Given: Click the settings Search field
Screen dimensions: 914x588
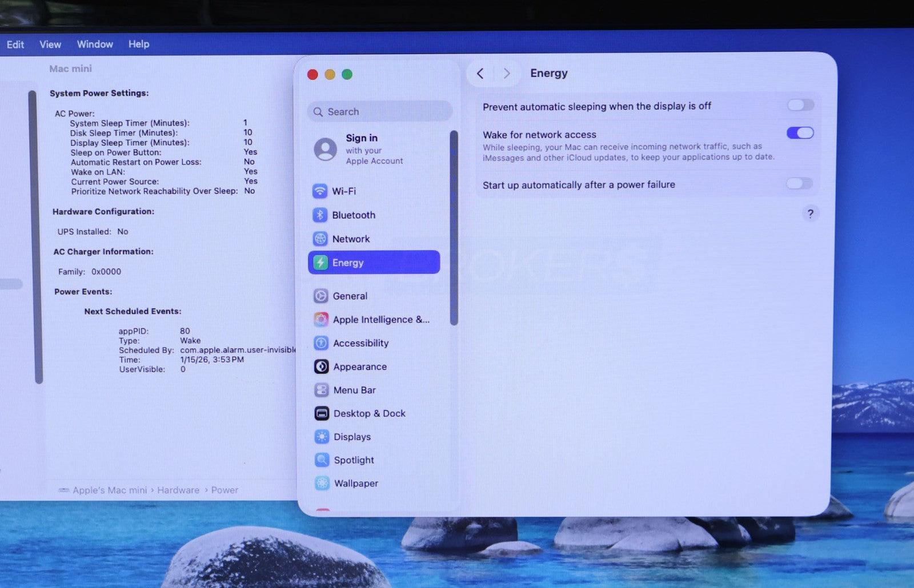Looking at the screenshot, I should point(380,112).
